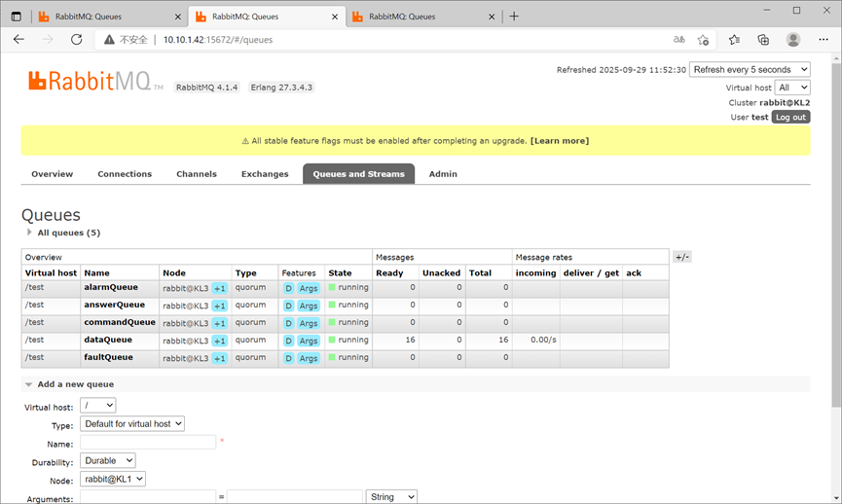Viewport: 842px width, 504px height.
Task: Open the browser settings three-dots menu
Action: pos(824,40)
